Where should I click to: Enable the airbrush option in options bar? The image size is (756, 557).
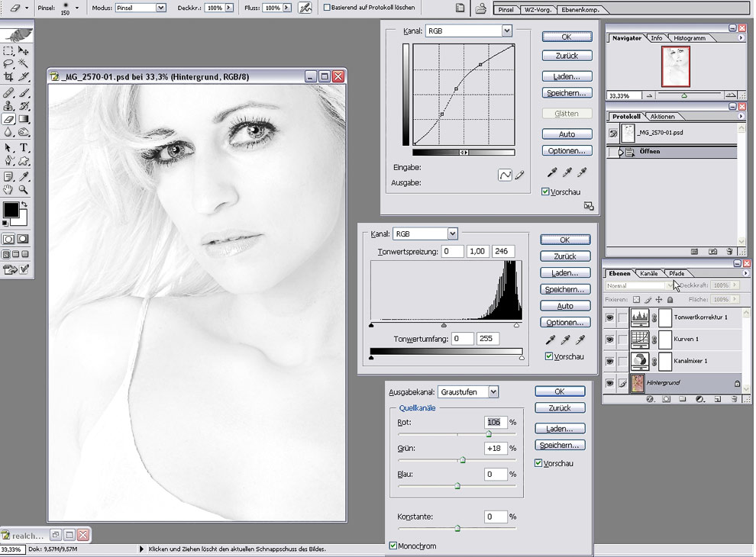(305, 8)
